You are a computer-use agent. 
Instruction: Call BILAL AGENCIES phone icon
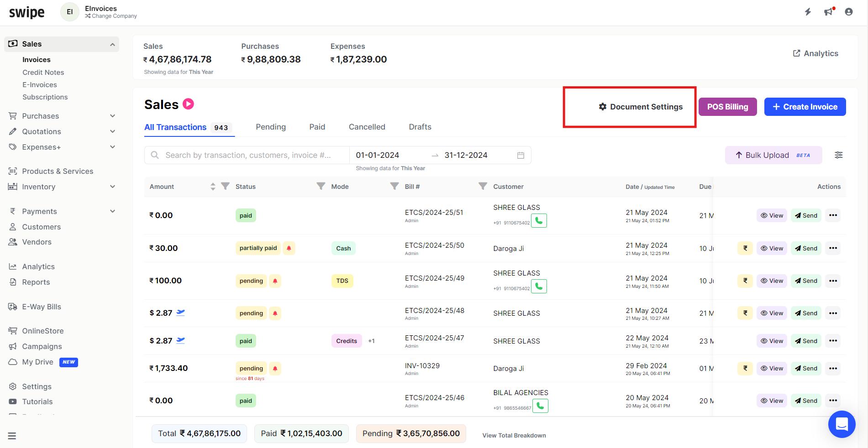[541, 406]
